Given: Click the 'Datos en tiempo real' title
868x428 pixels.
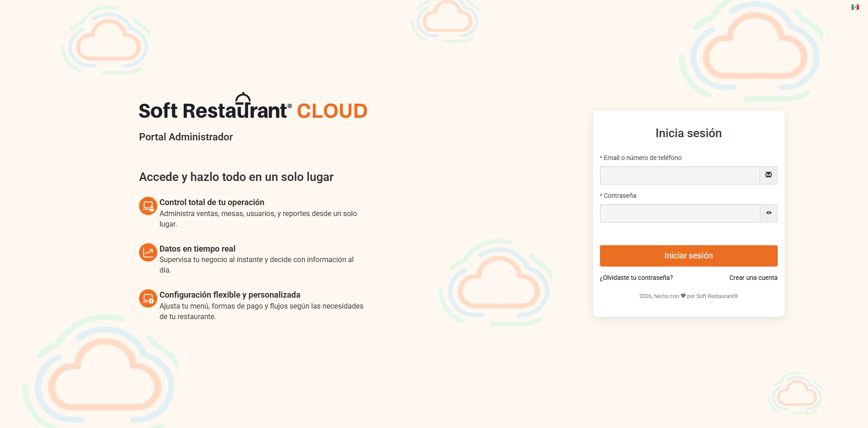Looking at the screenshot, I should click(x=197, y=249).
